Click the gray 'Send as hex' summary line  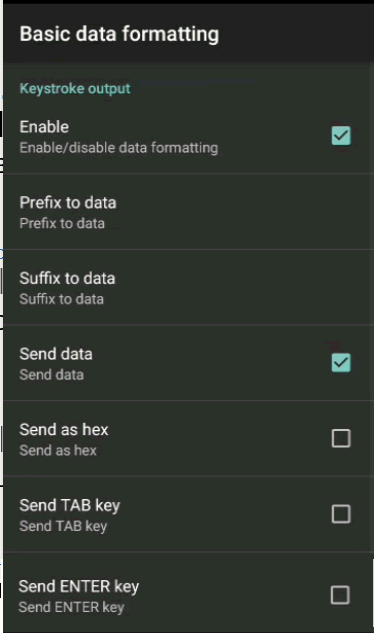(x=58, y=450)
